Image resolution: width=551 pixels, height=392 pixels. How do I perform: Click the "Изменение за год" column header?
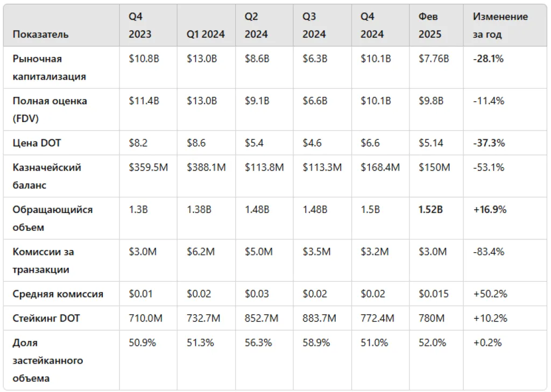(x=500, y=25)
